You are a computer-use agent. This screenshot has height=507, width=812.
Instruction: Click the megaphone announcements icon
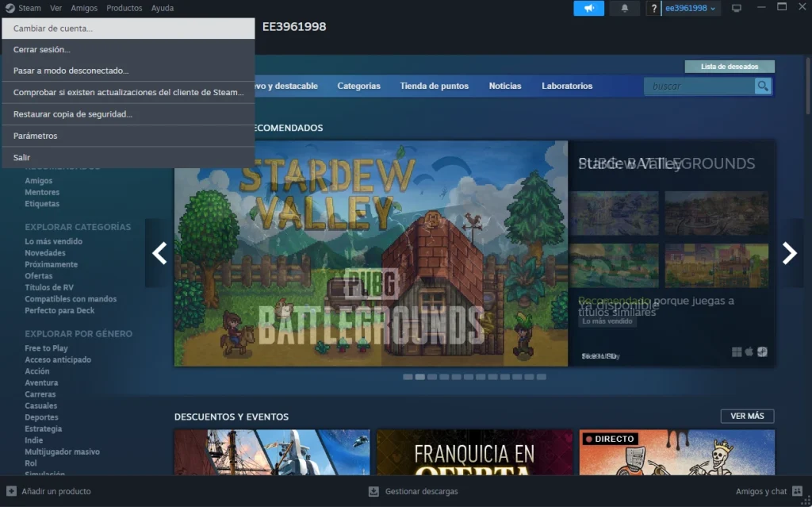[588, 9]
